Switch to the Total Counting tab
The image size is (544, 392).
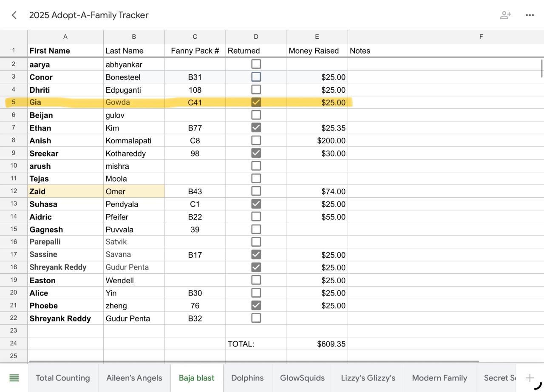pos(63,378)
